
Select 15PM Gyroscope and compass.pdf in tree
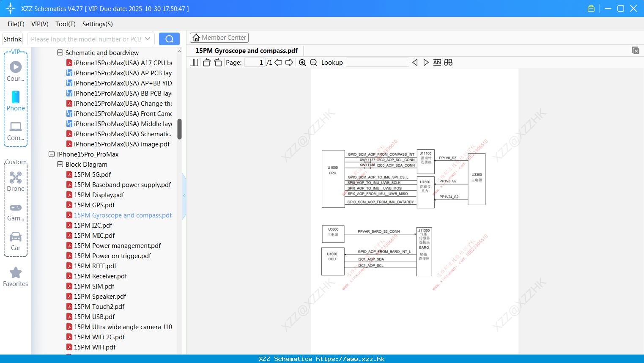click(119, 215)
